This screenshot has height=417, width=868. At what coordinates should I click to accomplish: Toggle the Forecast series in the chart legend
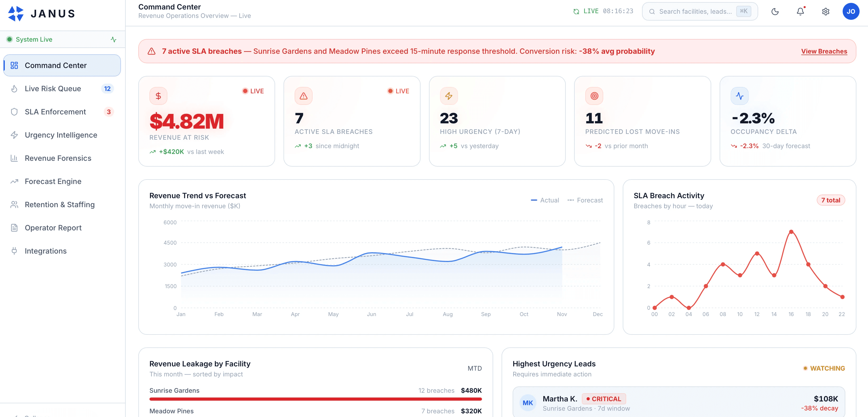pyautogui.click(x=585, y=200)
